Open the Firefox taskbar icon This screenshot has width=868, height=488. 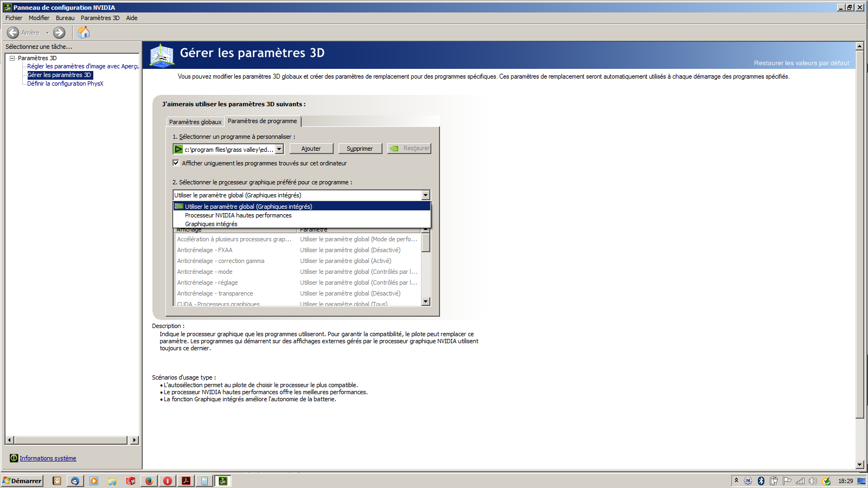coord(149,481)
